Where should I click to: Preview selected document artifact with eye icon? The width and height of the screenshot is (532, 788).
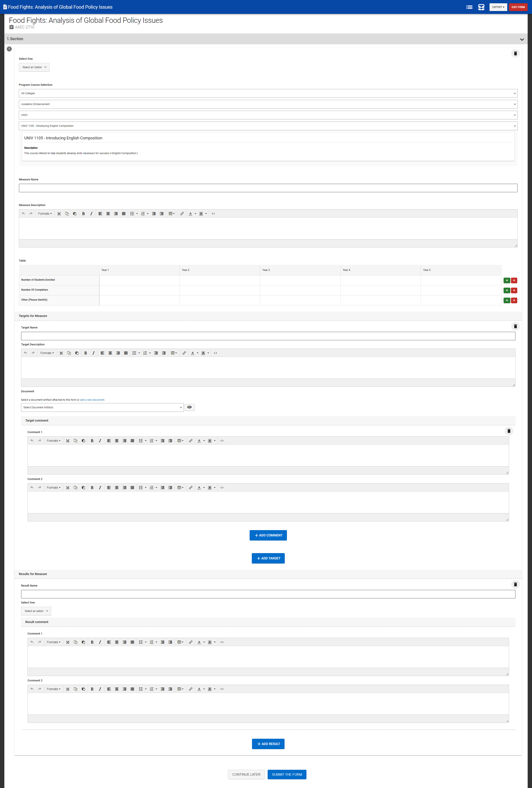pos(189,407)
